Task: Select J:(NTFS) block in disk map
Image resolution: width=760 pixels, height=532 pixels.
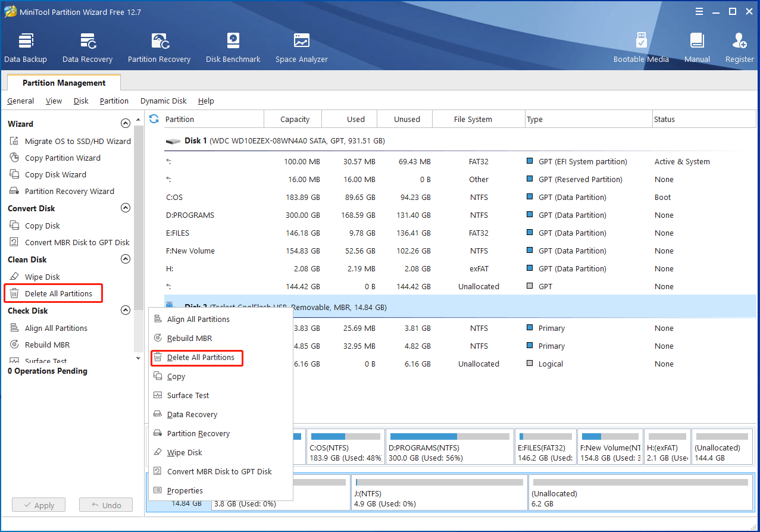Action: coord(439,492)
